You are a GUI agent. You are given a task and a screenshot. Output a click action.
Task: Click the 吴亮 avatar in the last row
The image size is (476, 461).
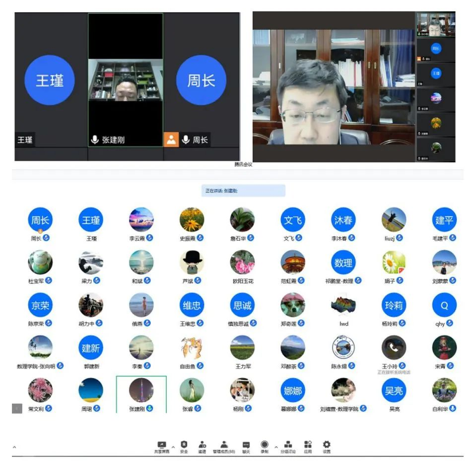[394, 391]
